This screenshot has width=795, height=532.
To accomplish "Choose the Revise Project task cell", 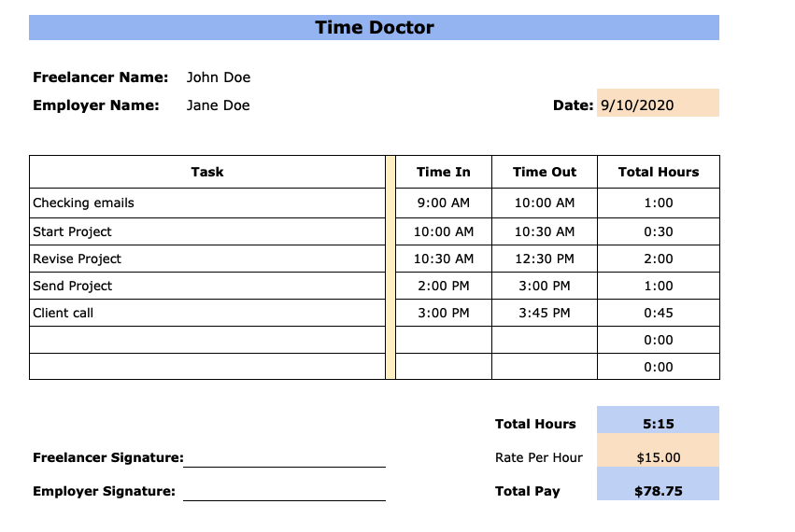I will click(x=207, y=259).
